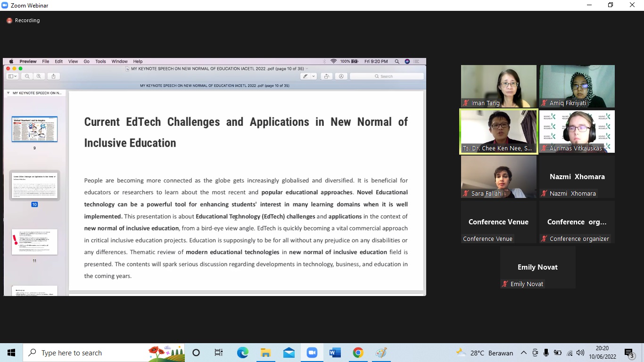Open Microsoft Word from the taskbar
This screenshot has height=362, width=644.
coord(335,353)
